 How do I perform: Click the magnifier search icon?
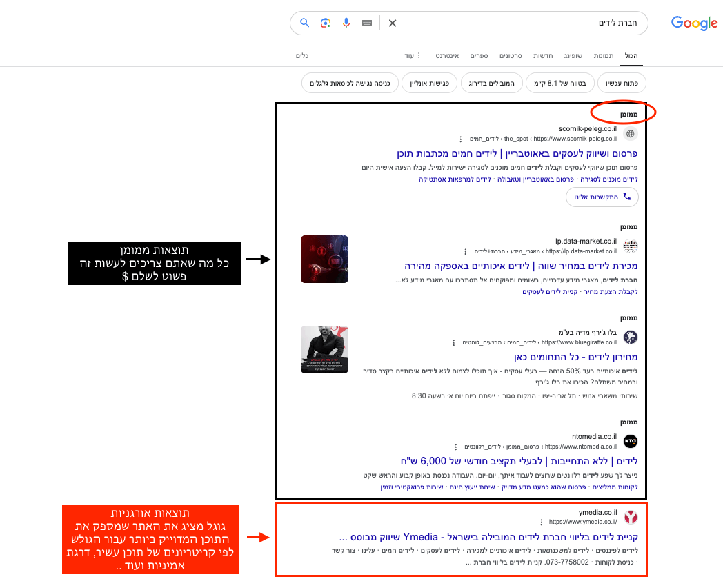(x=304, y=23)
